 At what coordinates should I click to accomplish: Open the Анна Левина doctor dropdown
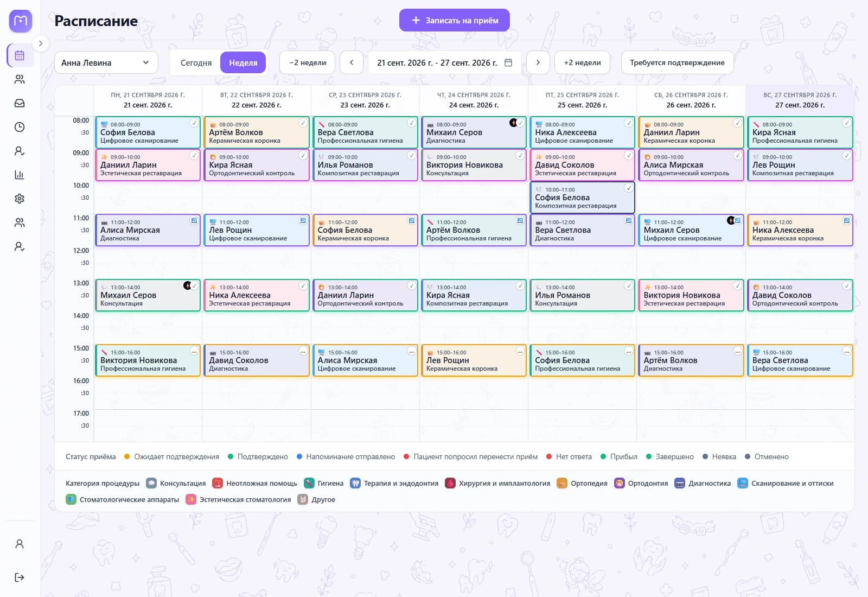106,62
